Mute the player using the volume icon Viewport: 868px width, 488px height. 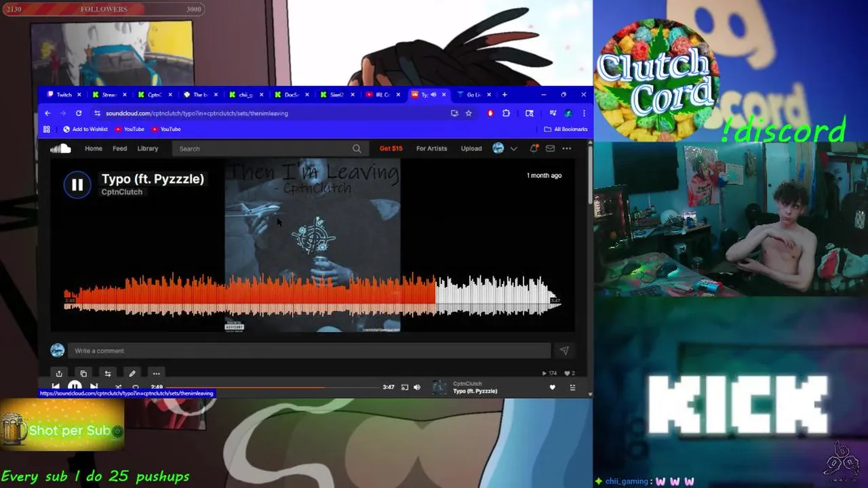point(417,387)
